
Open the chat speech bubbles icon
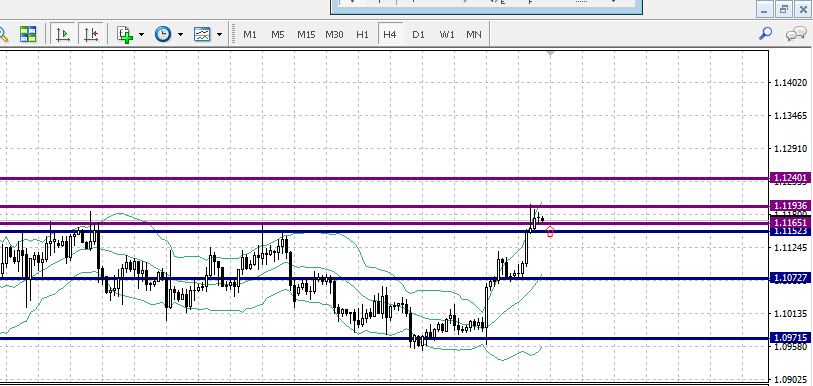click(x=796, y=35)
